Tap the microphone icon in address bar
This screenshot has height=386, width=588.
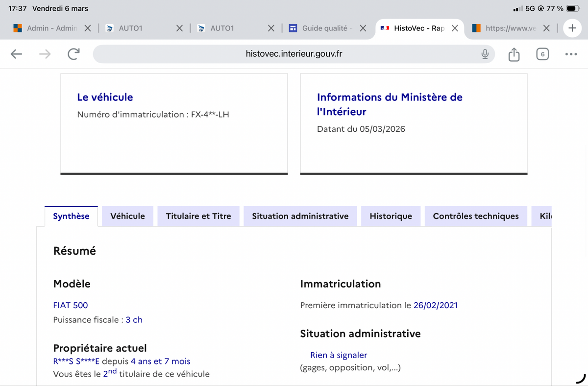[485, 54]
